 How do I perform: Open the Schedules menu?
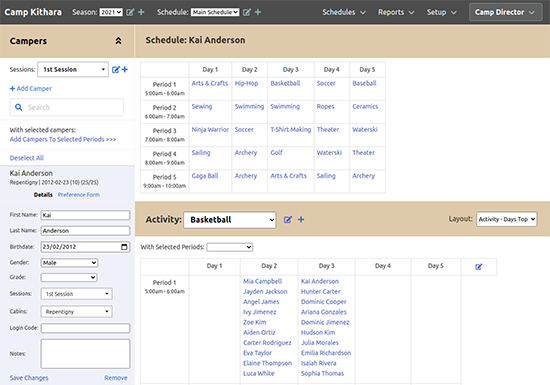pos(344,12)
